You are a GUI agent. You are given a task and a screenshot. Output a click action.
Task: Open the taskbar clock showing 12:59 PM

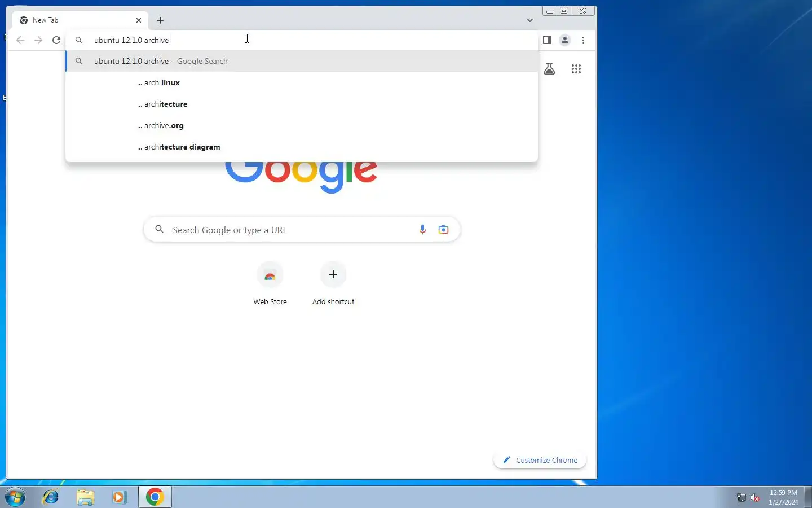(784, 497)
